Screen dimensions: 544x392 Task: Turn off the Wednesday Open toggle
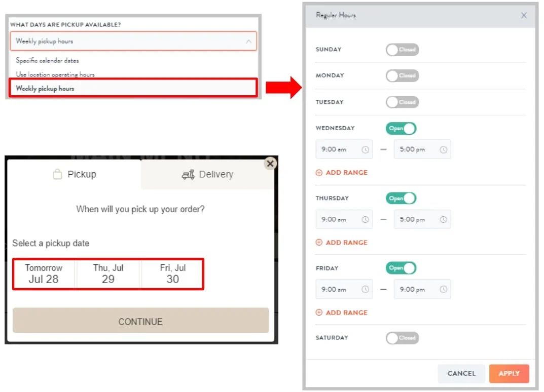point(401,129)
